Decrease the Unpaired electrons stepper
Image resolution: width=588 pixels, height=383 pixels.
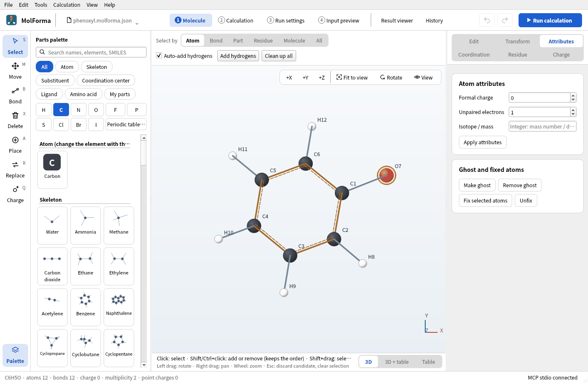pyautogui.click(x=573, y=114)
